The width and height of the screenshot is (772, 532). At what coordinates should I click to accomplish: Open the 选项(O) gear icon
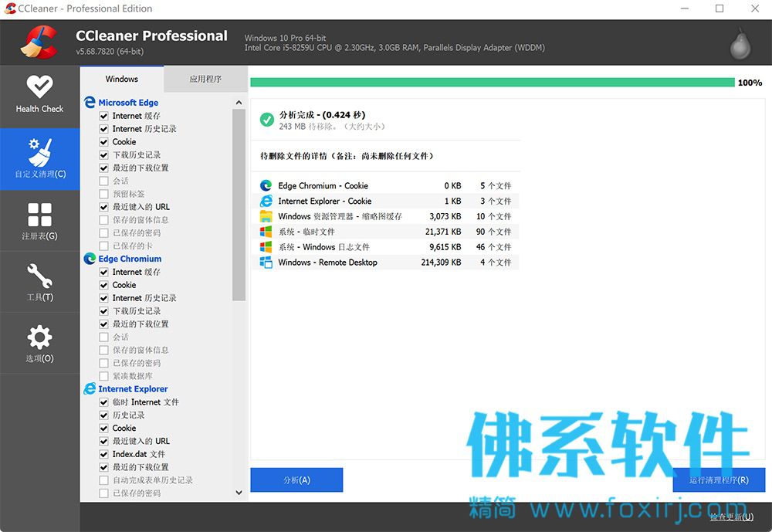[x=39, y=337]
